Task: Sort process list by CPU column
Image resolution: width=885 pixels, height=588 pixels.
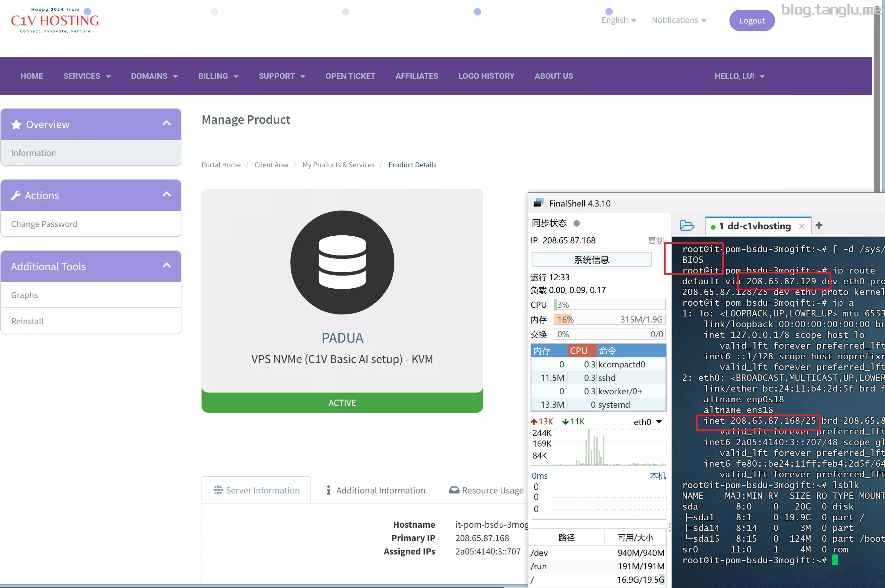Action: 582,351
